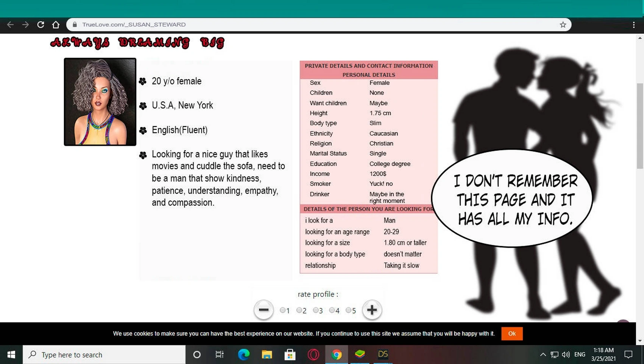Accept cookies with the Ok button
This screenshot has width=644, height=364.
(511, 334)
